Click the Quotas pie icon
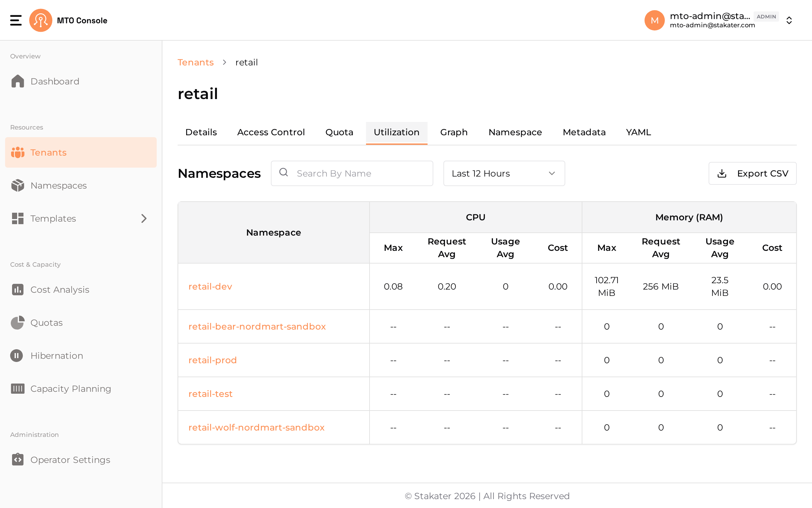This screenshot has height=508, width=812. click(17, 323)
